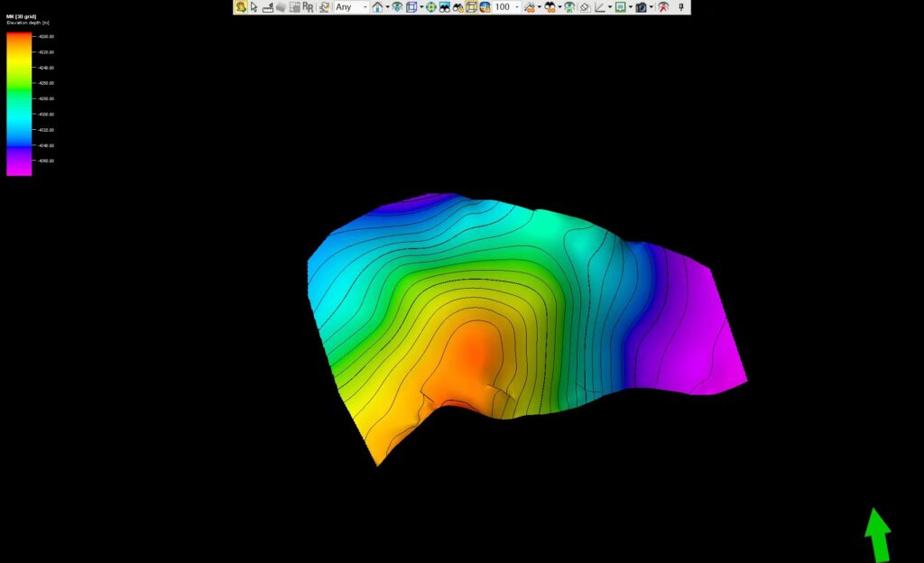Toggle the highlighted bounding box display button
The width and height of the screenshot is (924, 563).
(472, 7)
